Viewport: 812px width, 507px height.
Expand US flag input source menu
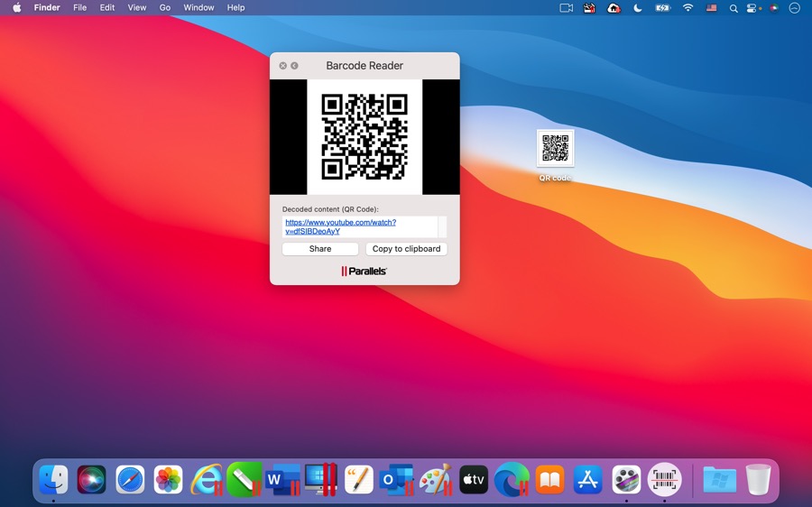(x=712, y=8)
